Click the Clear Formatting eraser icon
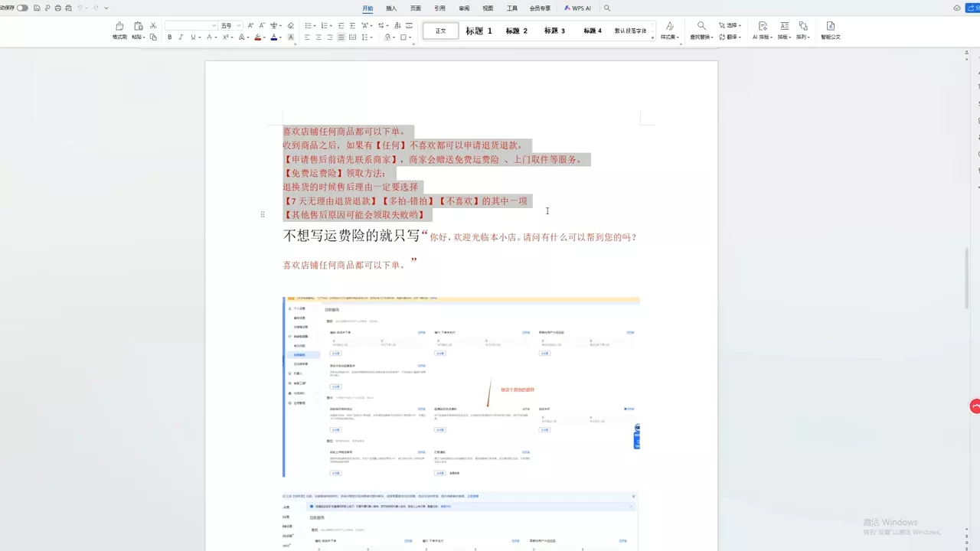This screenshot has height=551, width=980. [x=290, y=25]
